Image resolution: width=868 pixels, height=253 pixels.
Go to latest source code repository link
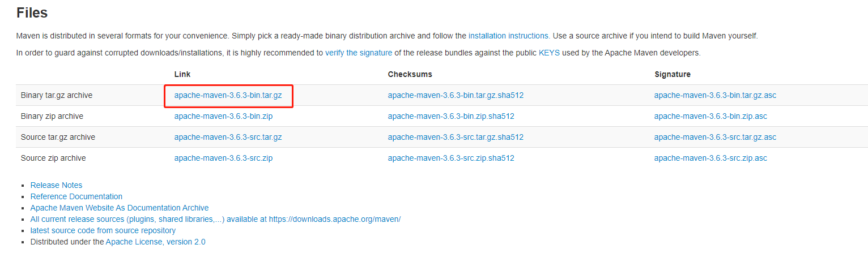[x=103, y=231]
